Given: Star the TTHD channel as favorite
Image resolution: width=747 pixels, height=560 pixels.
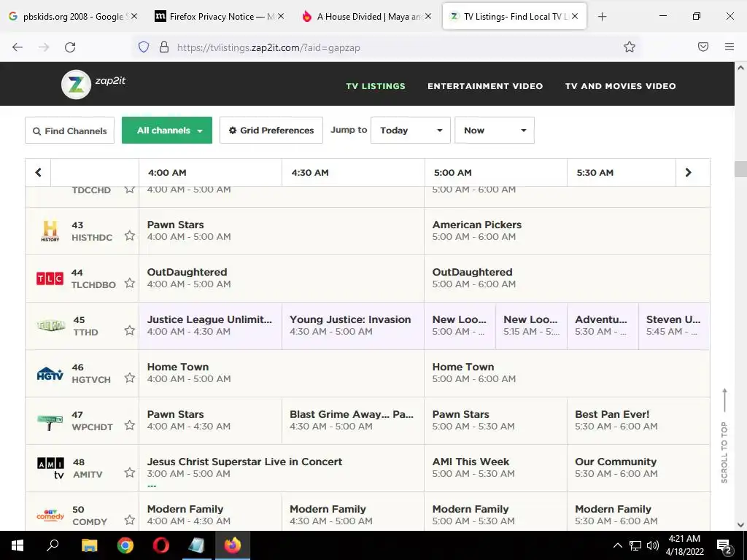Looking at the screenshot, I should (x=130, y=330).
